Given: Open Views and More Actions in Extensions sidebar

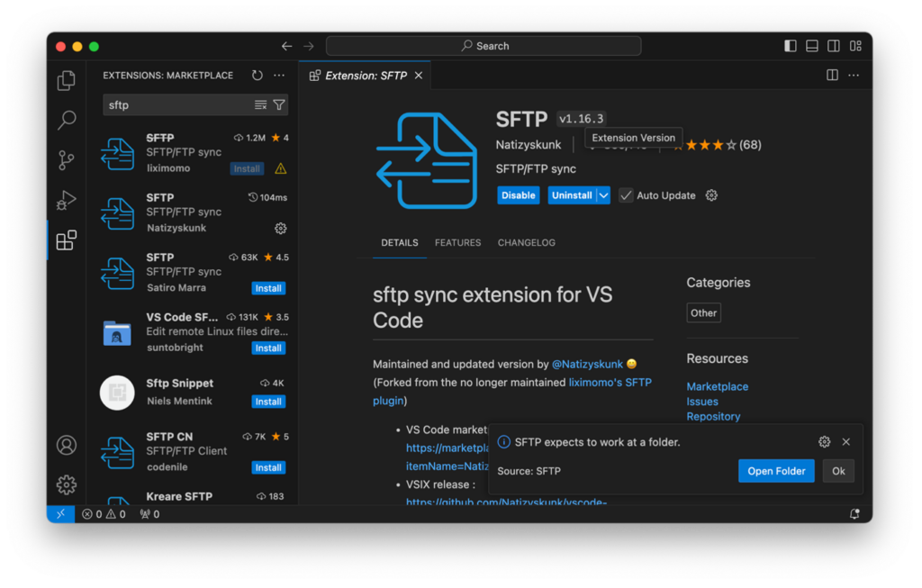Looking at the screenshot, I should pos(279,76).
